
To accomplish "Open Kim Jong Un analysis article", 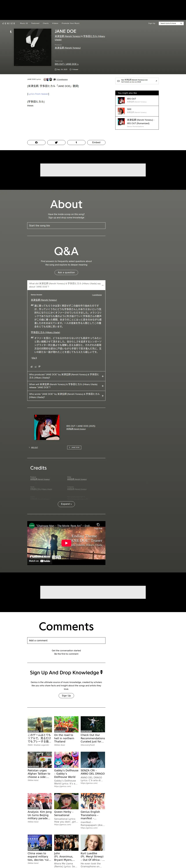I will tap(40, 808).
